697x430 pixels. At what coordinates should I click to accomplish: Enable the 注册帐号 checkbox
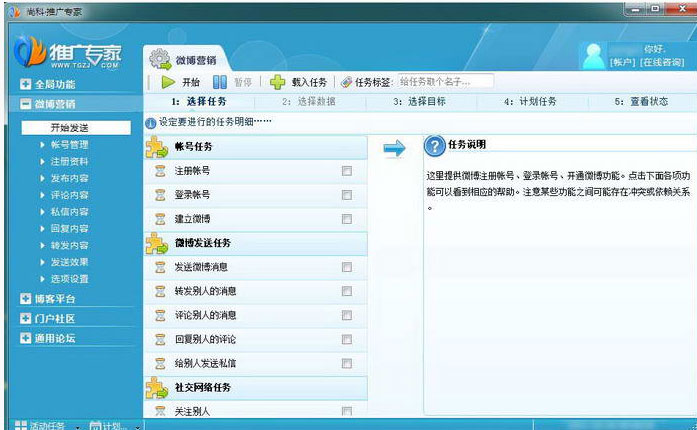(347, 171)
